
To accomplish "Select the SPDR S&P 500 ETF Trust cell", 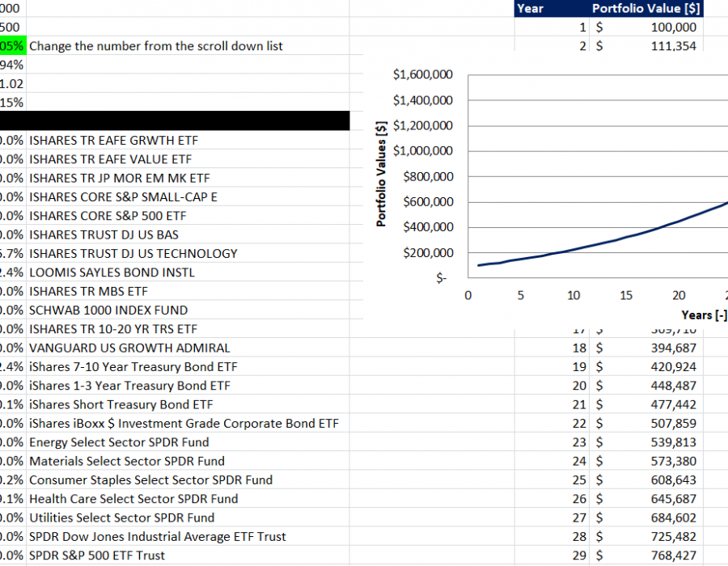I will (97, 555).
